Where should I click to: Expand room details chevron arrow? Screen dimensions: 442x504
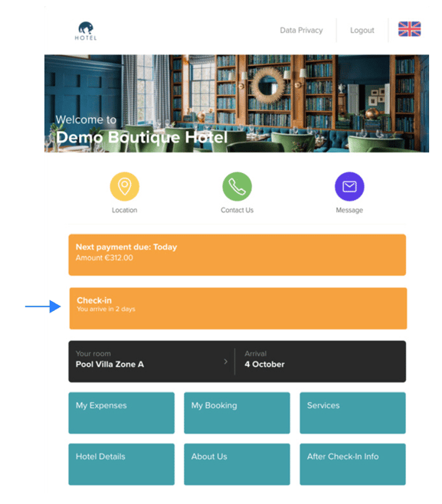(x=226, y=362)
